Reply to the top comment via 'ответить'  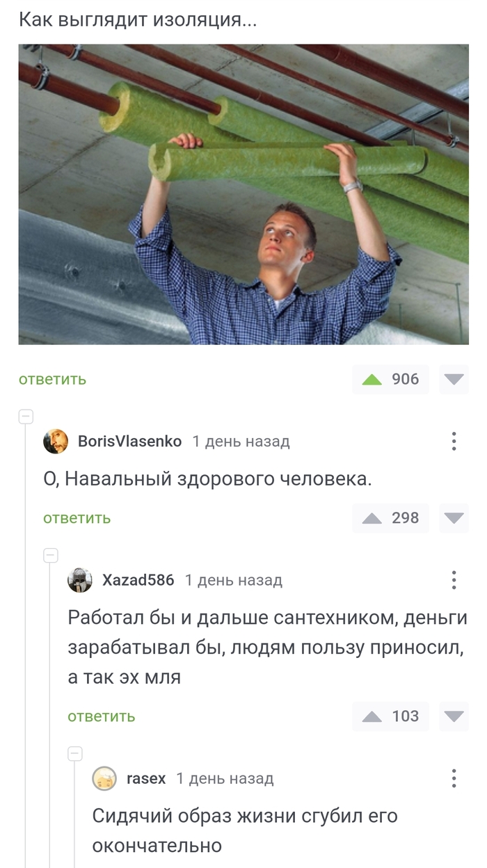pyautogui.click(x=53, y=380)
